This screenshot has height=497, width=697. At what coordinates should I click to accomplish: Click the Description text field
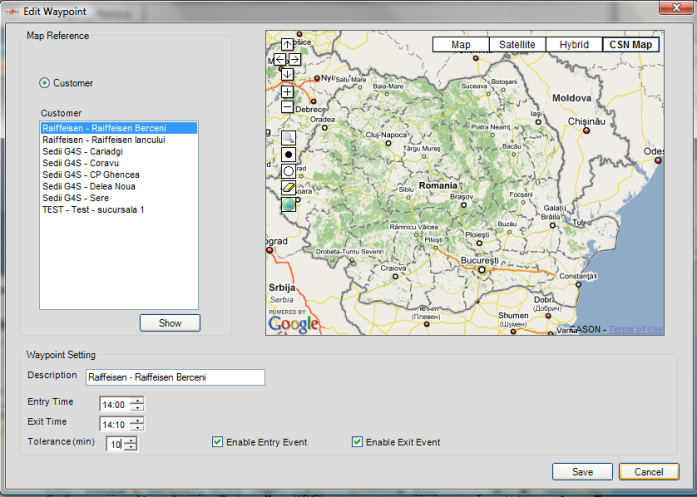coord(176,377)
